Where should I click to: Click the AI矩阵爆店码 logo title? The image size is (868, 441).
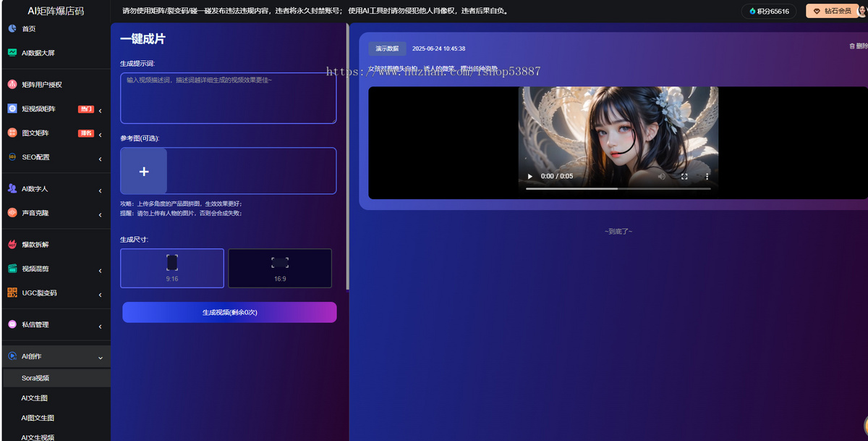coord(56,11)
